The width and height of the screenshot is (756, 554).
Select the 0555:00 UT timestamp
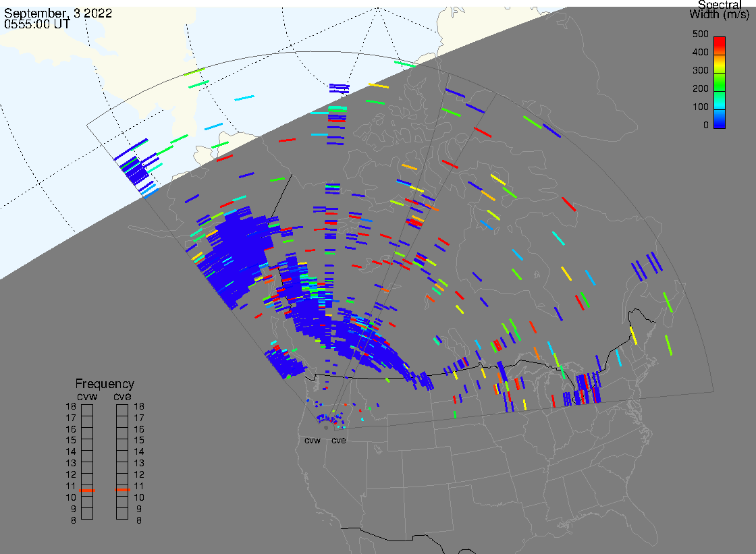click(37, 24)
